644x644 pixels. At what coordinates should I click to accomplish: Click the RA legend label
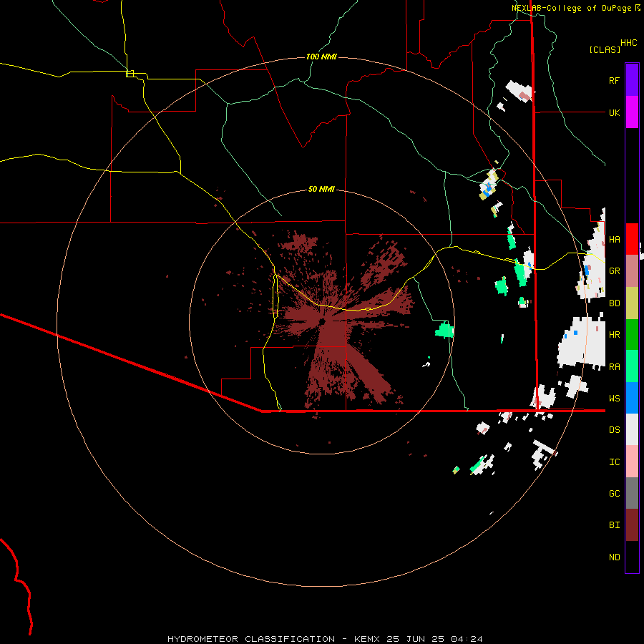coord(614,367)
